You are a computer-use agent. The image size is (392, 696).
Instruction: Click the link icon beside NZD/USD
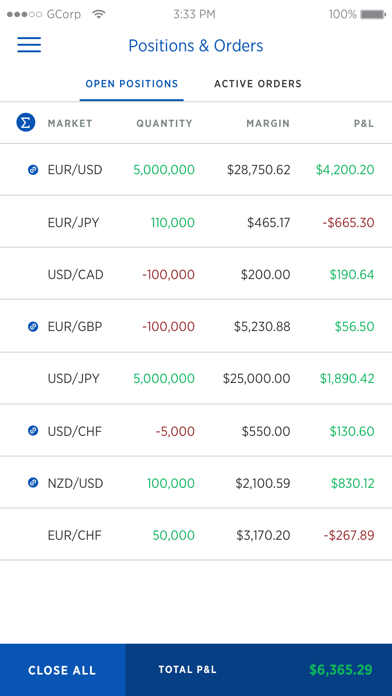pyautogui.click(x=33, y=482)
